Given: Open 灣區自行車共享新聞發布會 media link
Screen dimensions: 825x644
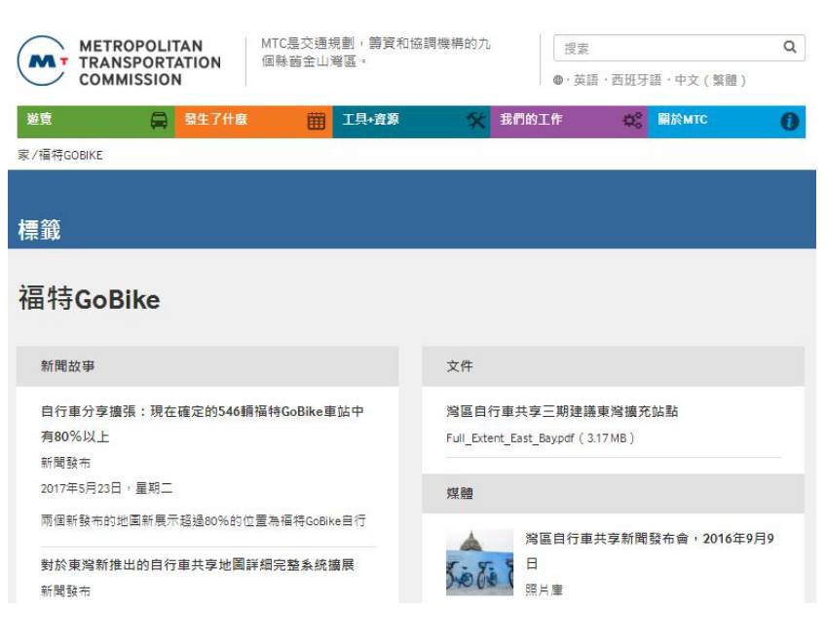Looking at the screenshot, I should pyautogui.click(x=650, y=550).
